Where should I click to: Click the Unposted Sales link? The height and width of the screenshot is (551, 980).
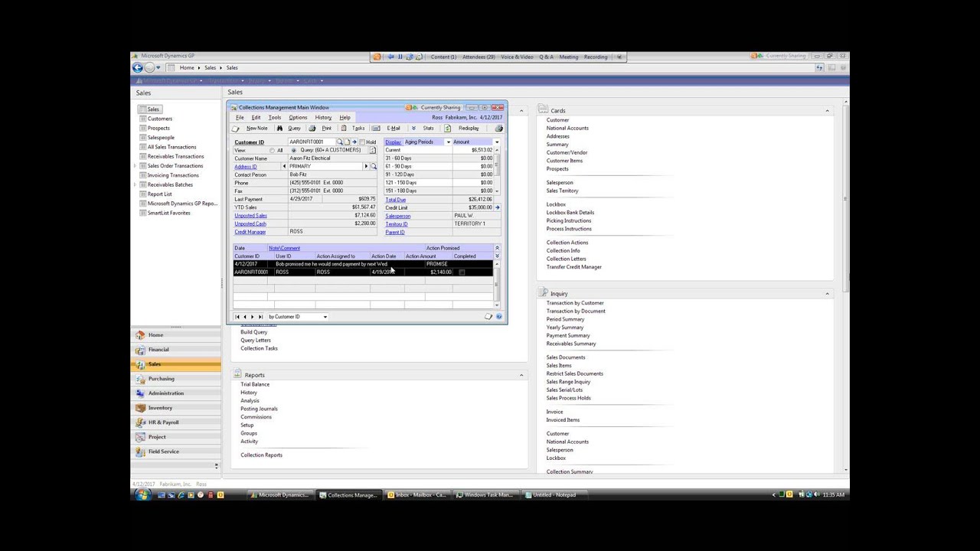[250, 216]
